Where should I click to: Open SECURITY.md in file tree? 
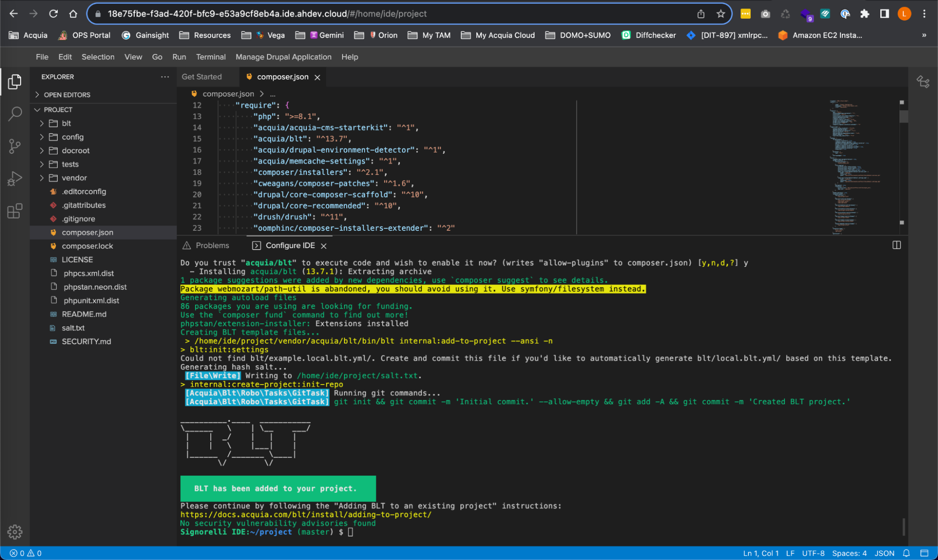pyautogui.click(x=103, y=341)
